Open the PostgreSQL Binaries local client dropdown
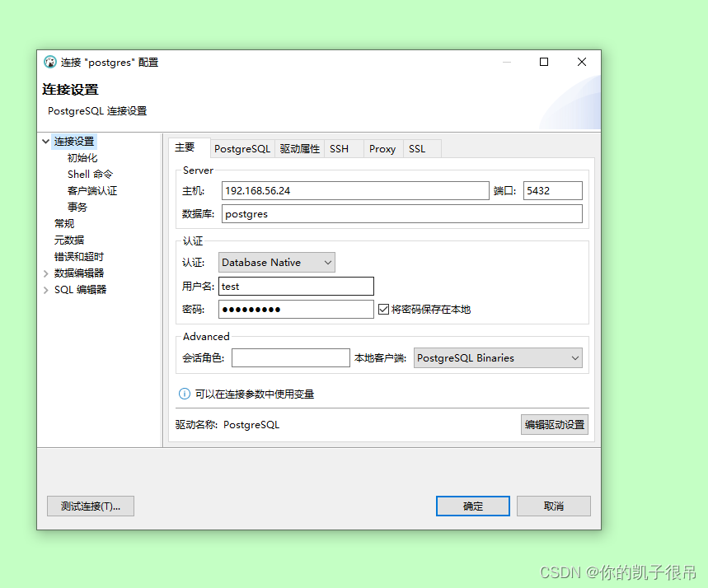Viewport: 708px width, 588px height. tap(498, 358)
